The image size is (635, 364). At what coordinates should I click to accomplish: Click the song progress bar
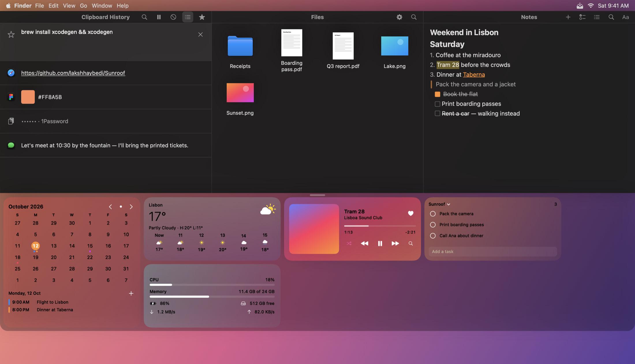click(x=380, y=226)
